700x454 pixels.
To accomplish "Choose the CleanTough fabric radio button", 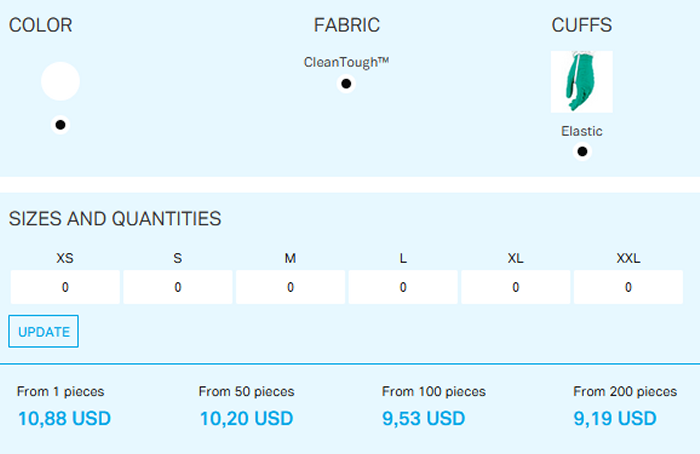I will pos(346,84).
